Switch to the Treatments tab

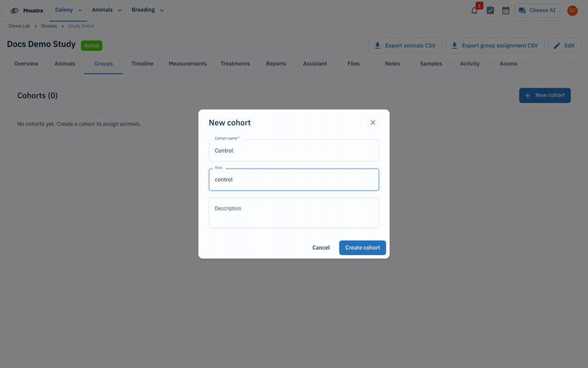click(x=235, y=63)
